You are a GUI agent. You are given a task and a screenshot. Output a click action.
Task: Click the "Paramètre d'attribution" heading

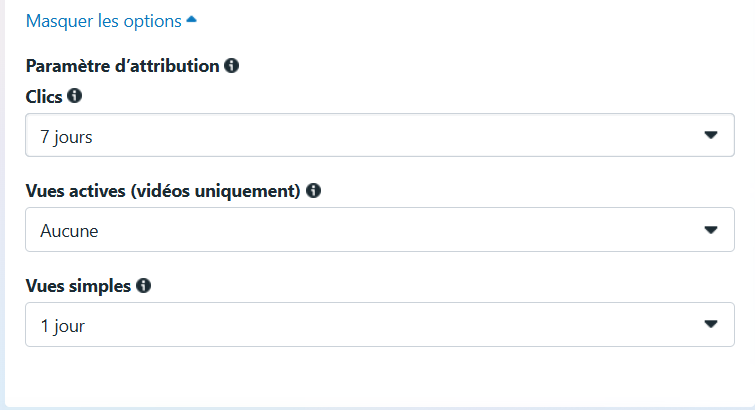pyautogui.click(x=123, y=66)
